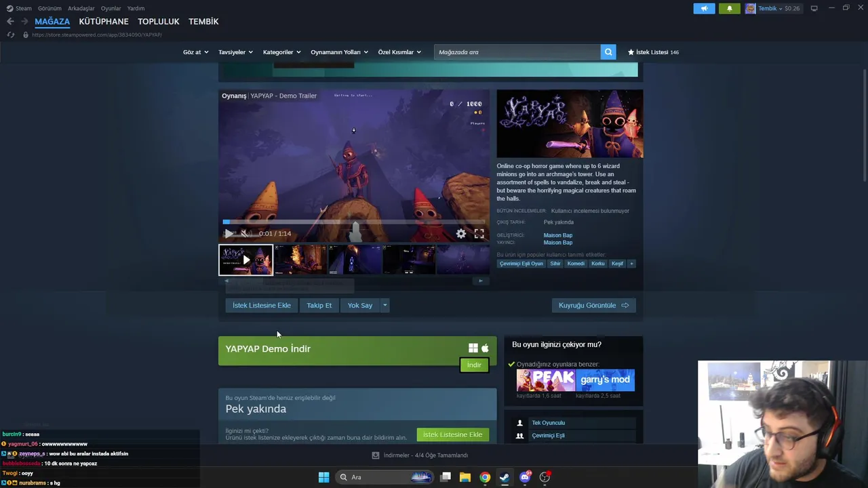The height and width of the screenshot is (488, 868).
Task: Click Kuyruğu Görüntüle button
Action: click(x=593, y=305)
